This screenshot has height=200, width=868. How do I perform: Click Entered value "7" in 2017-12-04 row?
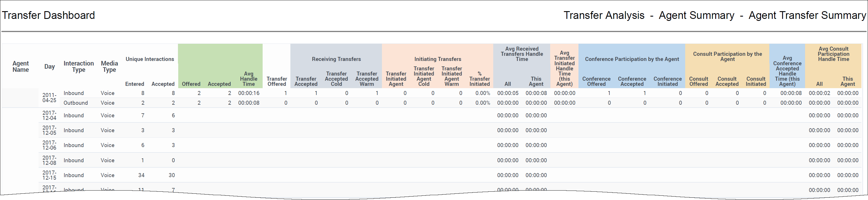[x=143, y=115]
